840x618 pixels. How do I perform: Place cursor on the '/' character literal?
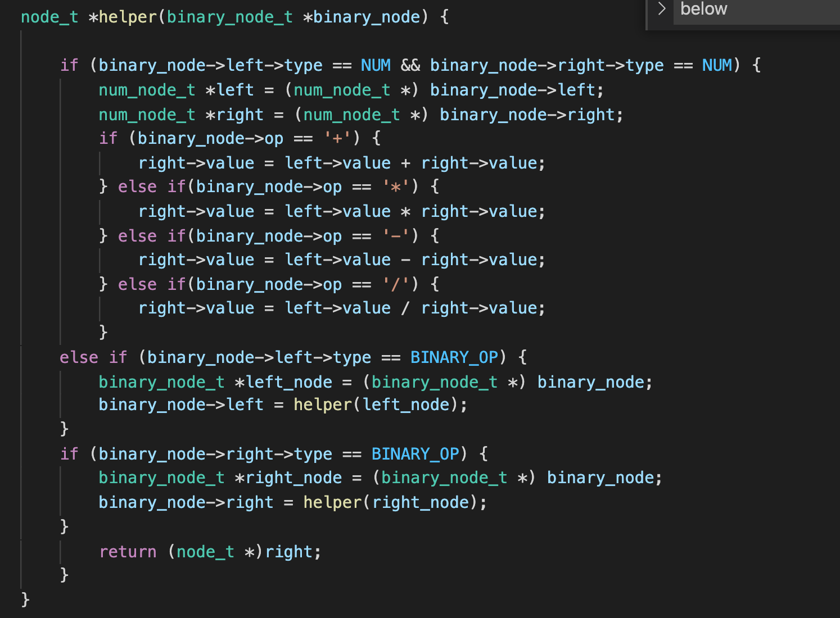tap(396, 284)
